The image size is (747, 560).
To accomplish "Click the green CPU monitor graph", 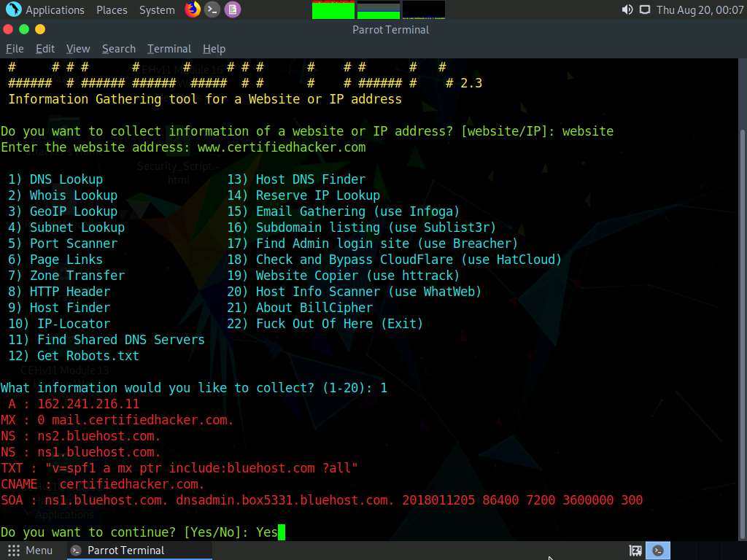I will tap(333, 10).
